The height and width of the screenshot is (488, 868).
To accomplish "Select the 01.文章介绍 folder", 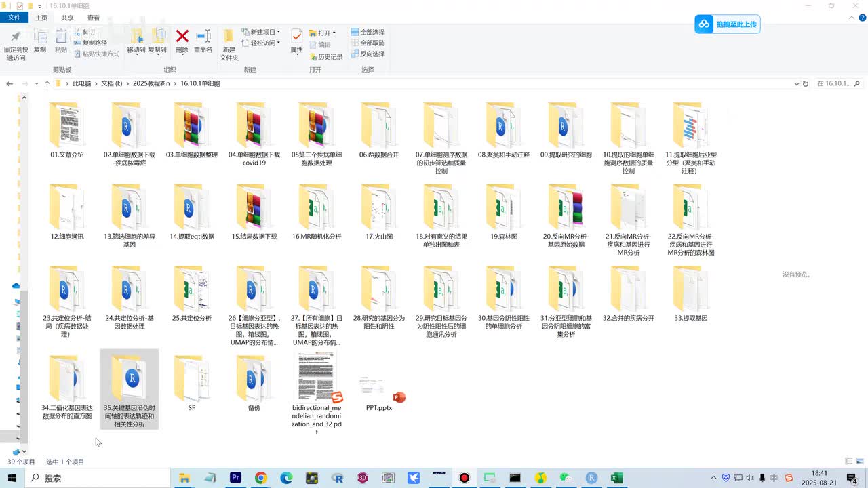I will (67, 131).
